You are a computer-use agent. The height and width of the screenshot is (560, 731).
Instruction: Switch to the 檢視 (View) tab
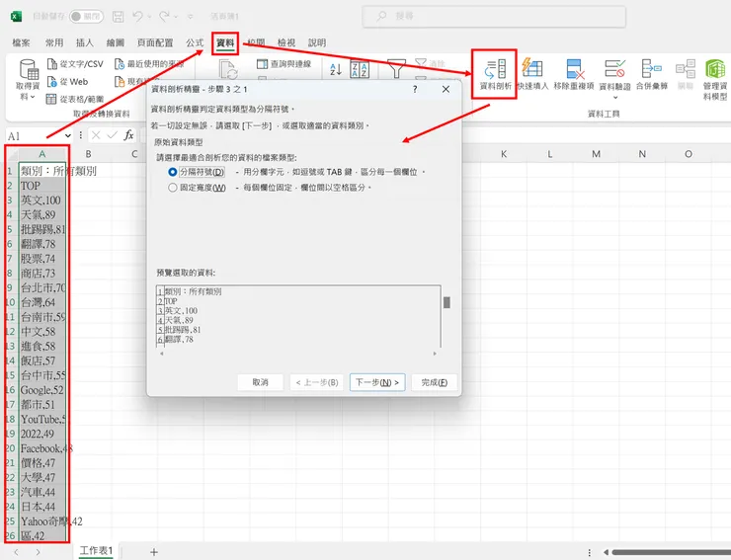[x=286, y=42]
